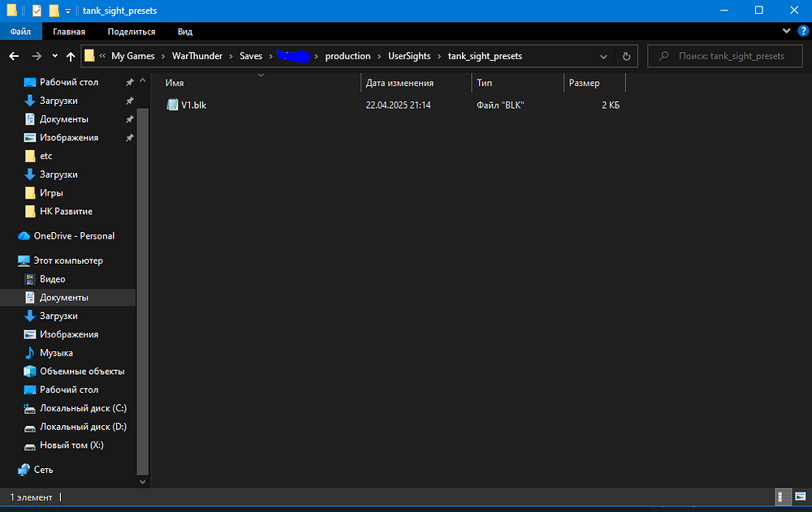Click the Up one level arrow

pos(71,57)
